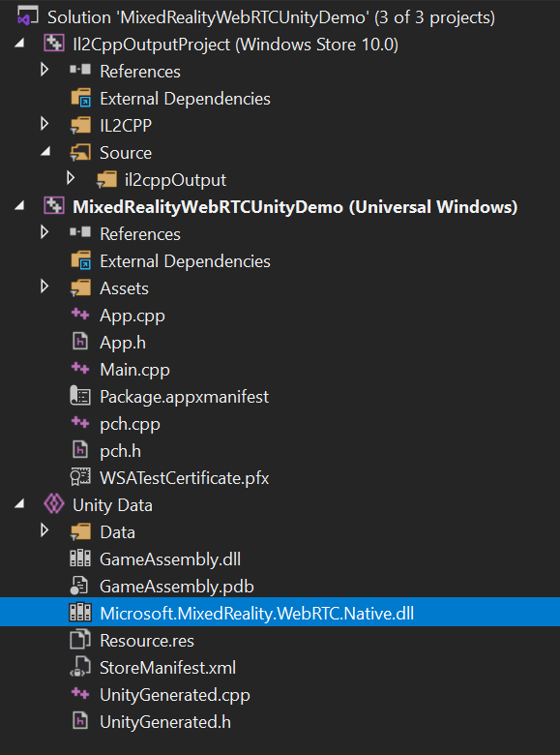This screenshot has height=755, width=560.
Task: Click the Il2CppOutputProject project icon
Action: point(53,45)
